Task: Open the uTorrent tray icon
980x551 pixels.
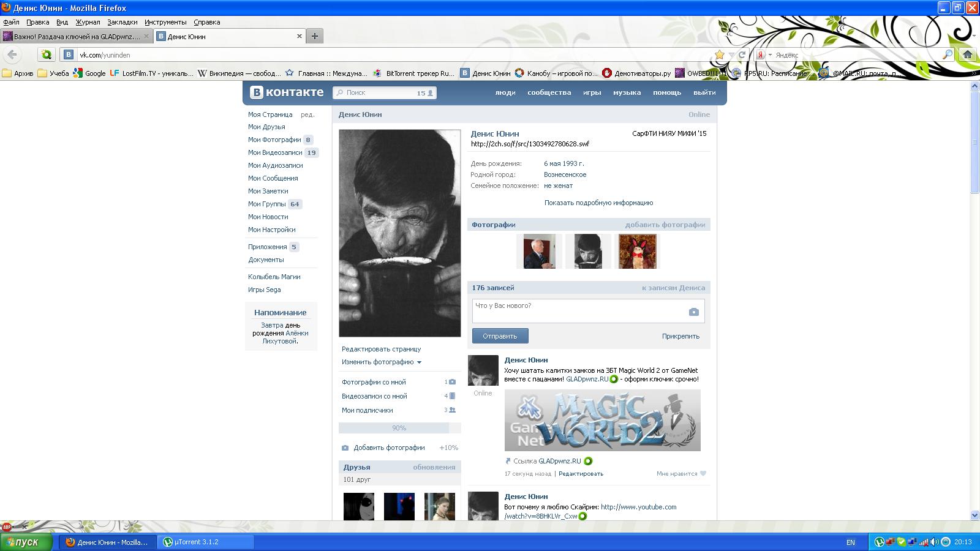Action: 880,542
